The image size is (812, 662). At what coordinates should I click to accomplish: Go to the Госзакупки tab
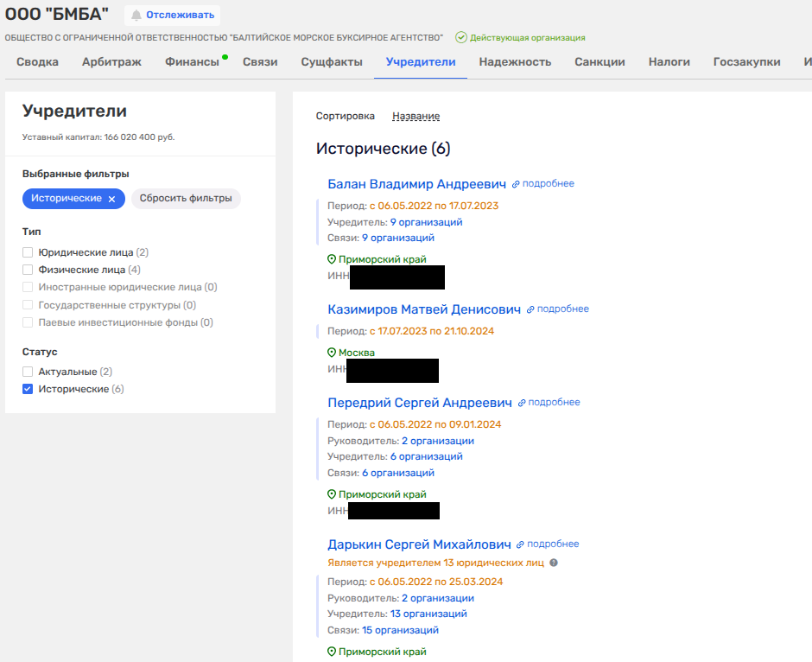pyautogui.click(x=746, y=61)
